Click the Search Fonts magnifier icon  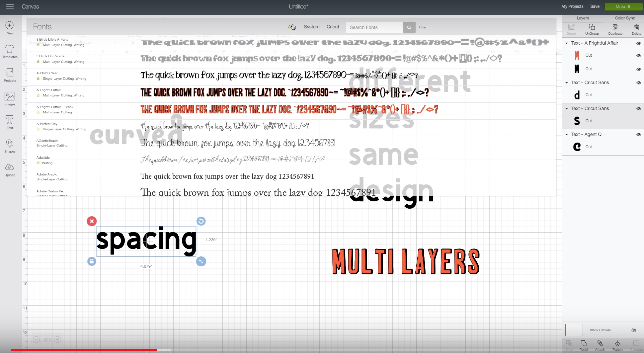[x=409, y=27]
